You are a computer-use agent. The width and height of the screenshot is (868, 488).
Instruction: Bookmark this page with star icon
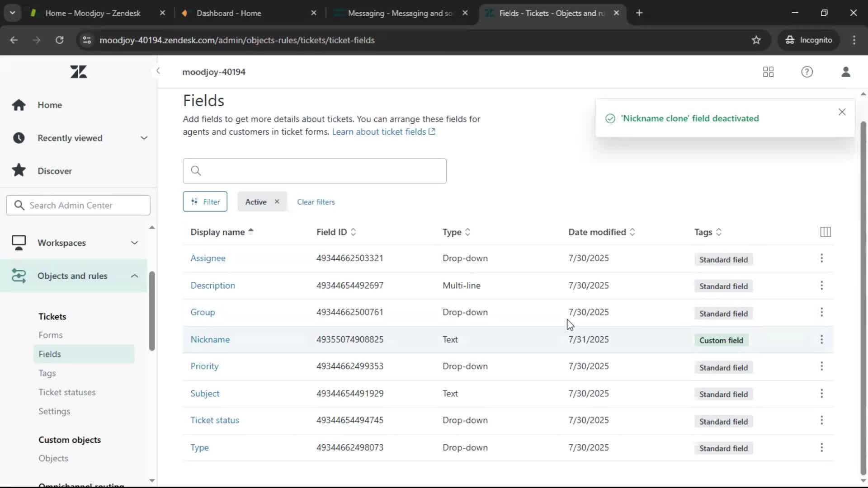pyautogui.click(x=756, y=40)
